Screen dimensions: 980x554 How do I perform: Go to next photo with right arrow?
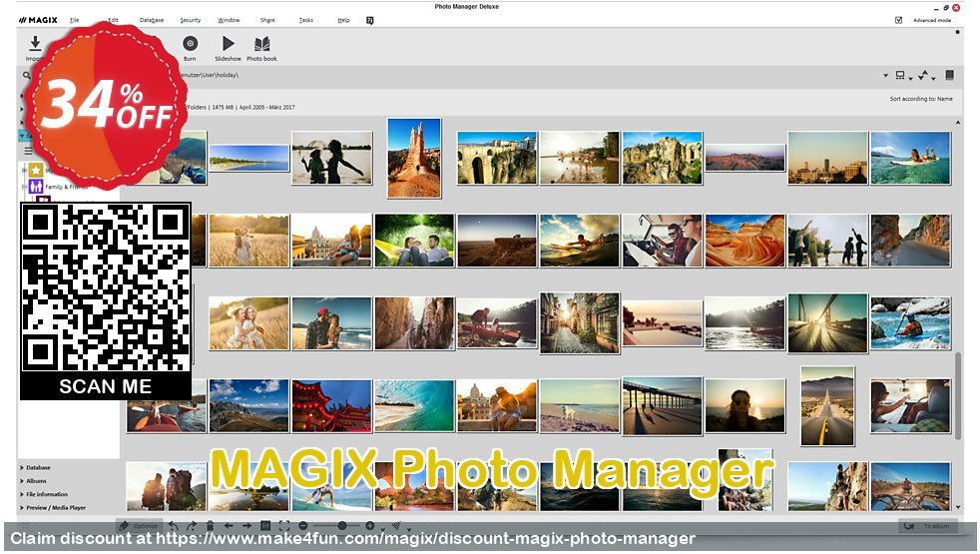pos(246,526)
